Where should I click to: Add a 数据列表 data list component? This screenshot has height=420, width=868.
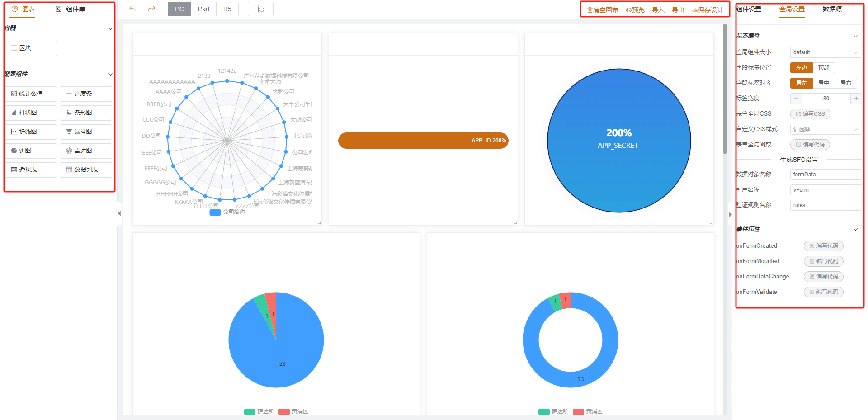[x=86, y=170]
